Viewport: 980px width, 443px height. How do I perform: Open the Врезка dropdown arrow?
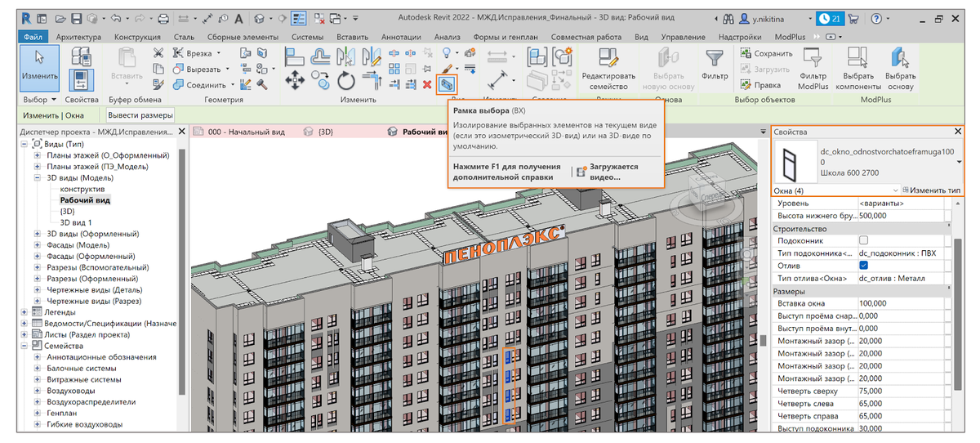pyautogui.click(x=217, y=53)
